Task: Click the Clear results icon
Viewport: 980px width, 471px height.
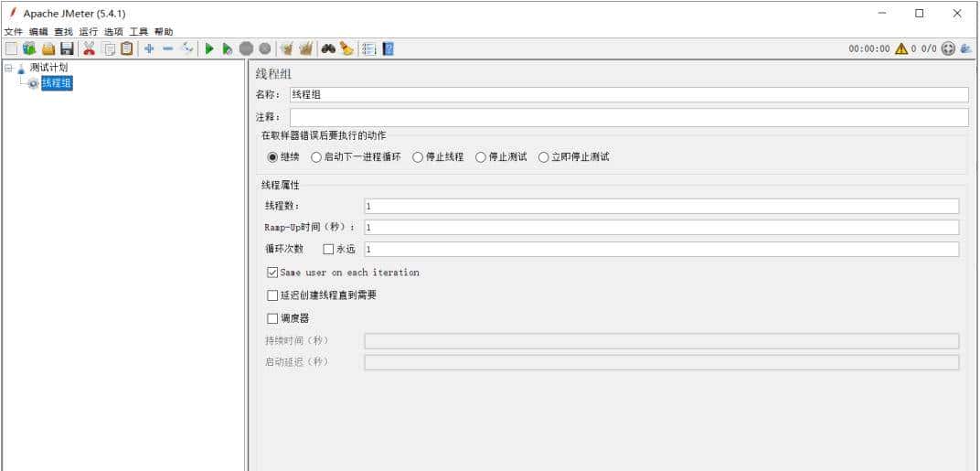Action: [287, 48]
